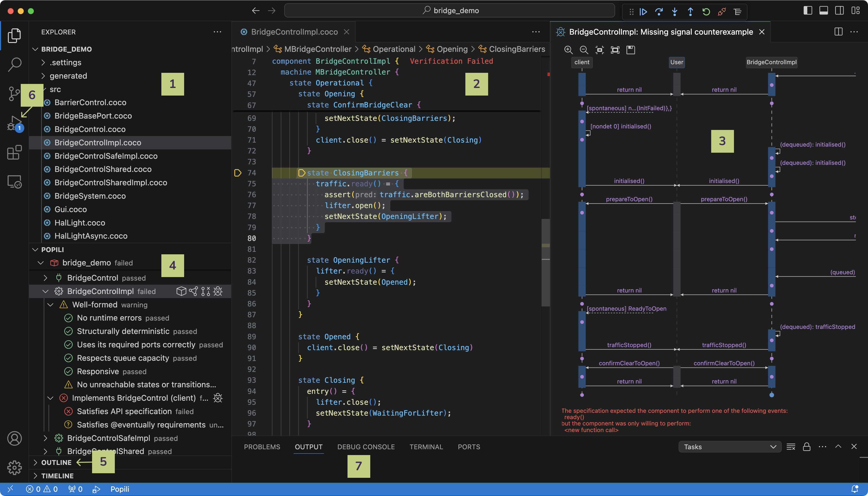Click the debug Continue button

click(643, 12)
